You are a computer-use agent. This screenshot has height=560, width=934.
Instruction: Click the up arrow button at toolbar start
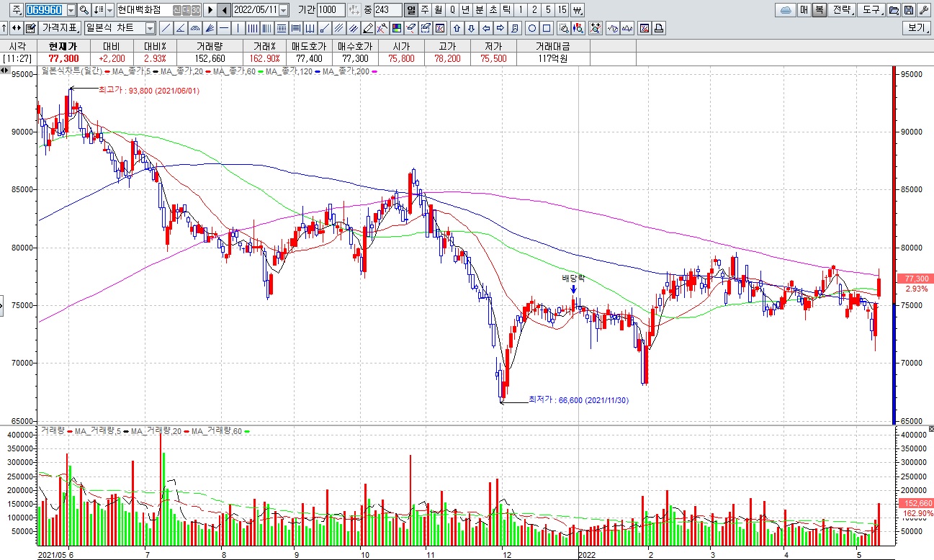(x=4, y=28)
